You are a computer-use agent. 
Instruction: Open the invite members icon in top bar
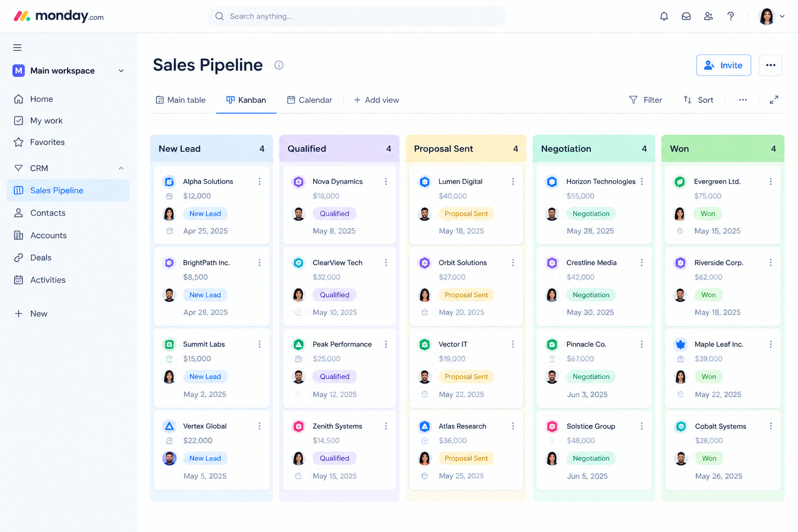708,16
